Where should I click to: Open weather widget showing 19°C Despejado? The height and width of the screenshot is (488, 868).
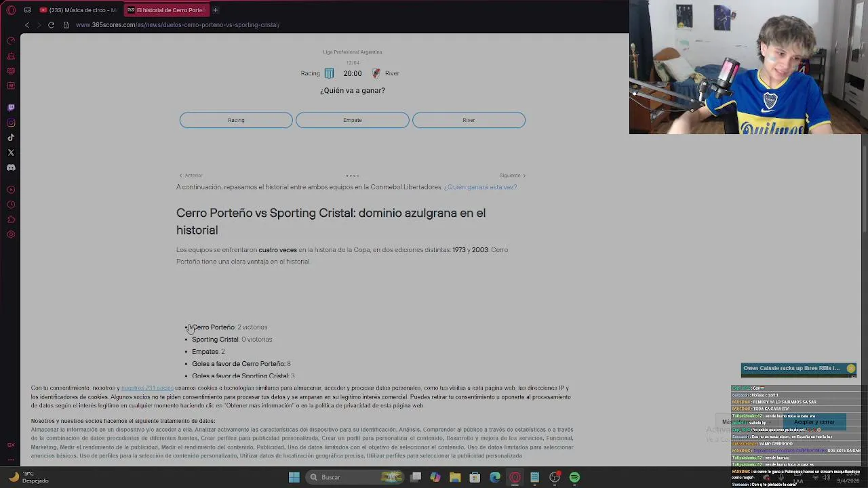[28, 477]
